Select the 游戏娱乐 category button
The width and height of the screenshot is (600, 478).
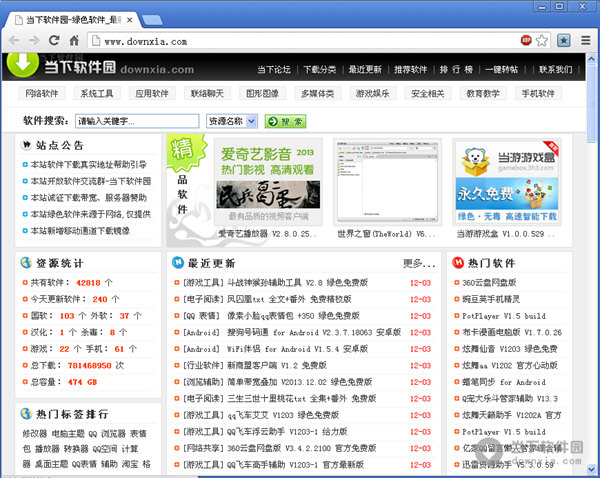pyautogui.click(x=373, y=93)
